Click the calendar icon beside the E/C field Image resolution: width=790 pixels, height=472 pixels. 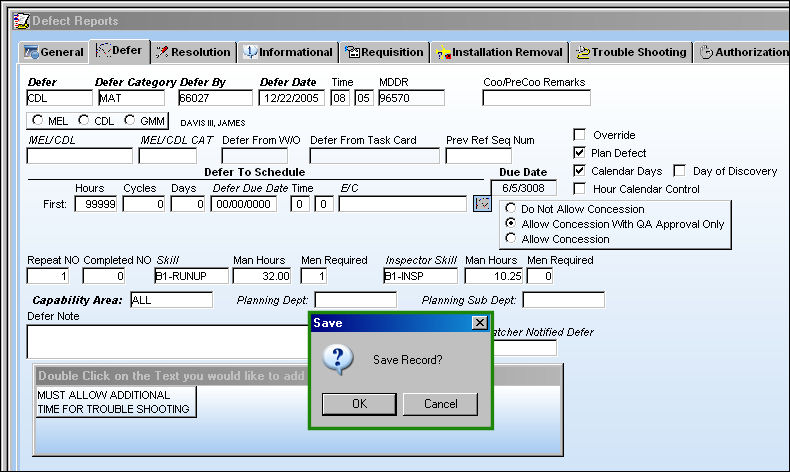(x=482, y=204)
